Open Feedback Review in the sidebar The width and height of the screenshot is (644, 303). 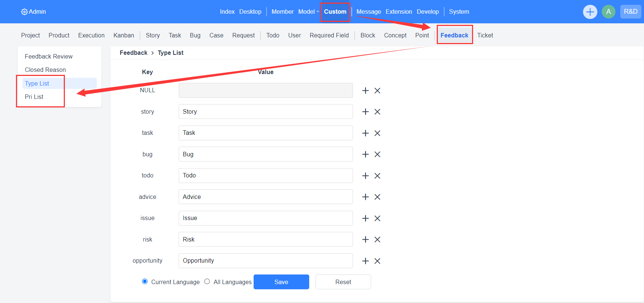[x=49, y=56]
